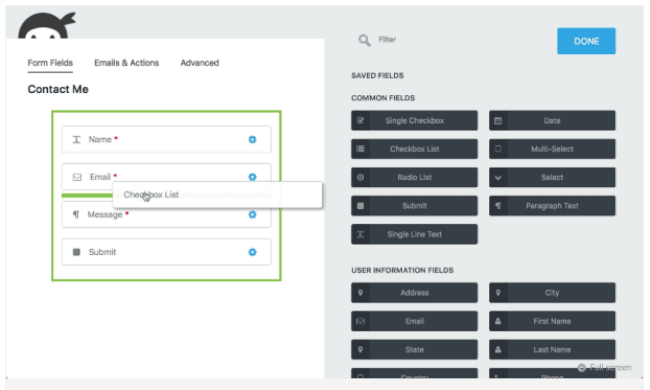Click the square icon on common Submit button
Image resolution: width=650 pixels, height=390 pixels.
pyautogui.click(x=360, y=206)
